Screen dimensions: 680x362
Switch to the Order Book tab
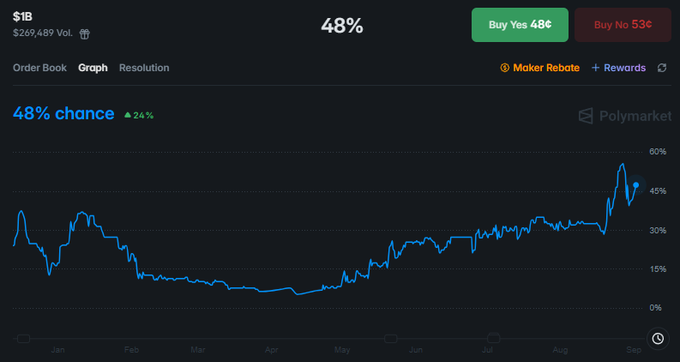(40, 68)
